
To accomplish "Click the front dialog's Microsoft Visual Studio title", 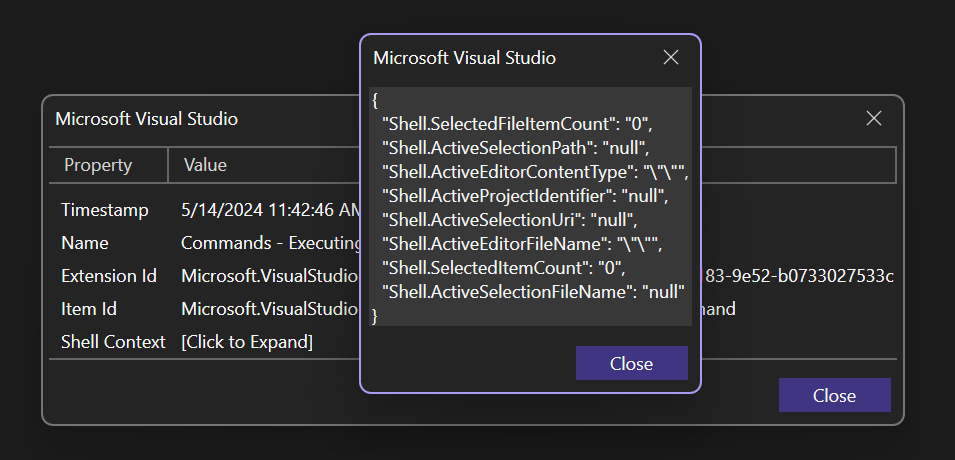I will 464,58.
